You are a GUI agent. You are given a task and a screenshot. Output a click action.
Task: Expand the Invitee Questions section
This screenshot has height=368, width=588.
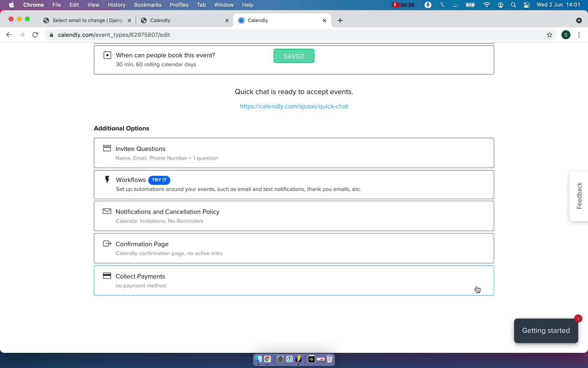click(294, 153)
